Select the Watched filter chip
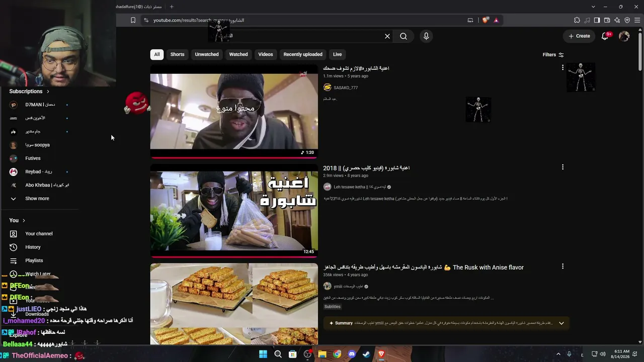 pyautogui.click(x=238, y=54)
